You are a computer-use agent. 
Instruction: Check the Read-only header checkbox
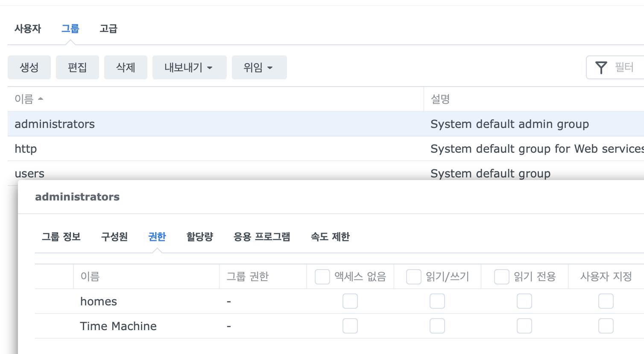tap(501, 277)
